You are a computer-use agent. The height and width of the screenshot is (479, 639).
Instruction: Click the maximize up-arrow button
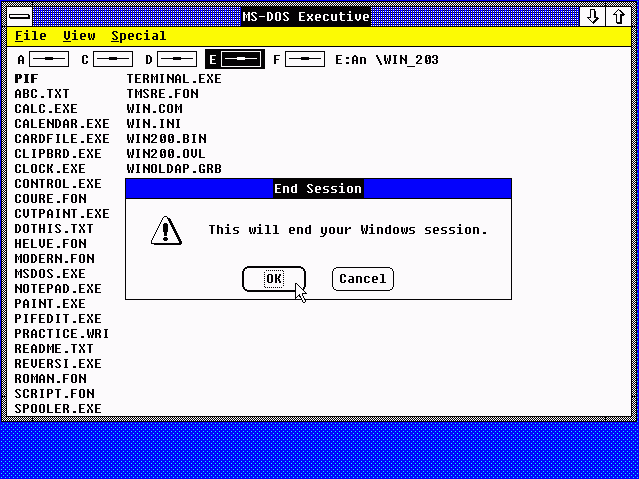(x=619, y=16)
